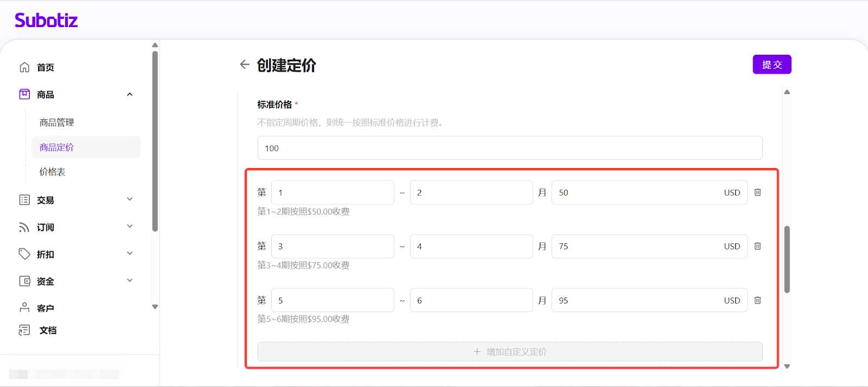Open 价格表 submenu item
The height and width of the screenshot is (387, 868).
coord(52,172)
